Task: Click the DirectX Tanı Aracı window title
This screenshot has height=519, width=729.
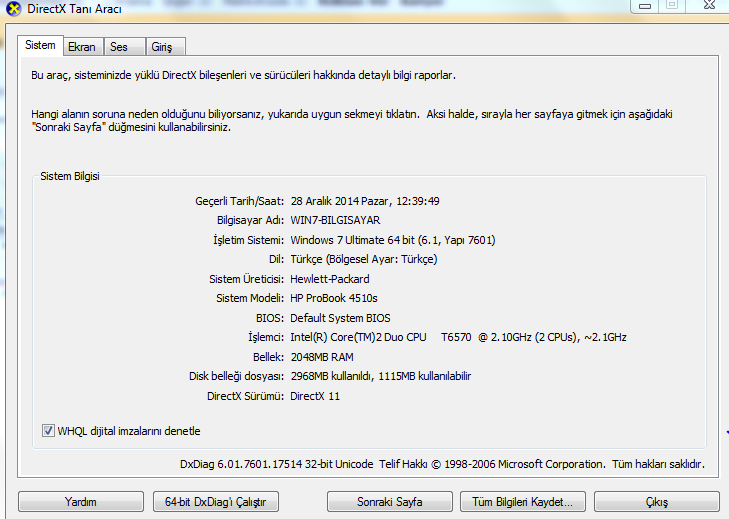Action: (74, 8)
